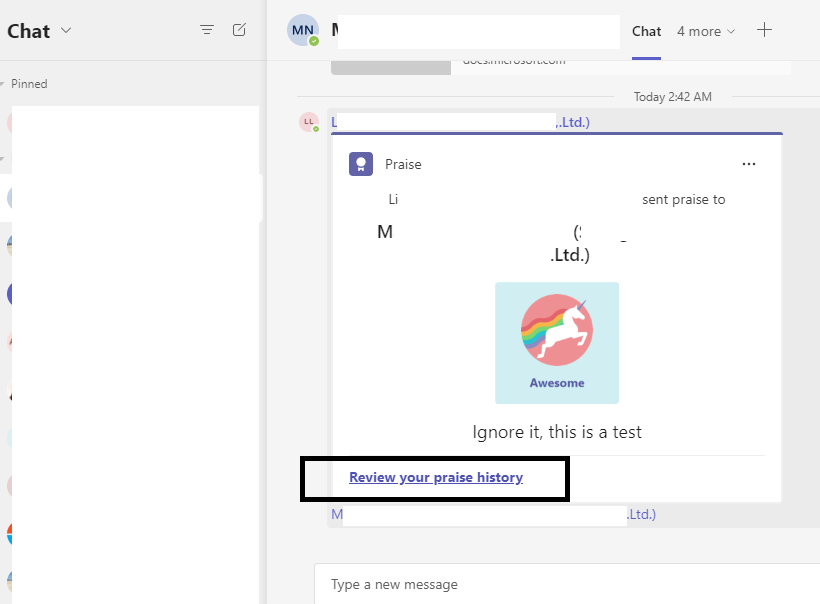Switch to the Chat tab
This screenshot has width=820, height=604.
click(x=646, y=31)
